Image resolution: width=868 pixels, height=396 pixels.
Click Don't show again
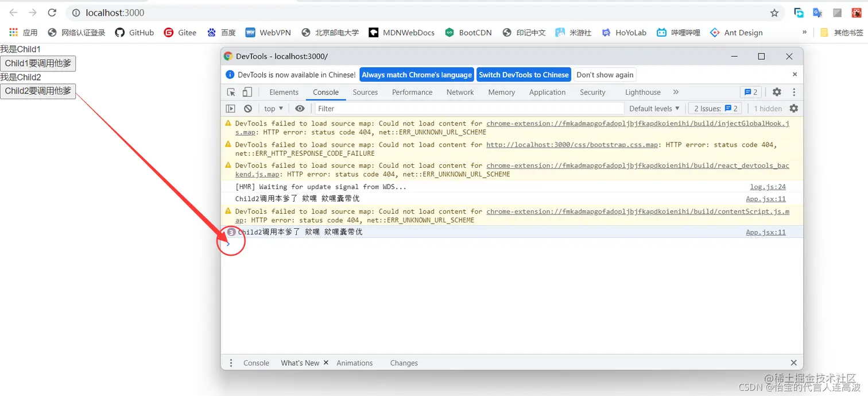(605, 75)
